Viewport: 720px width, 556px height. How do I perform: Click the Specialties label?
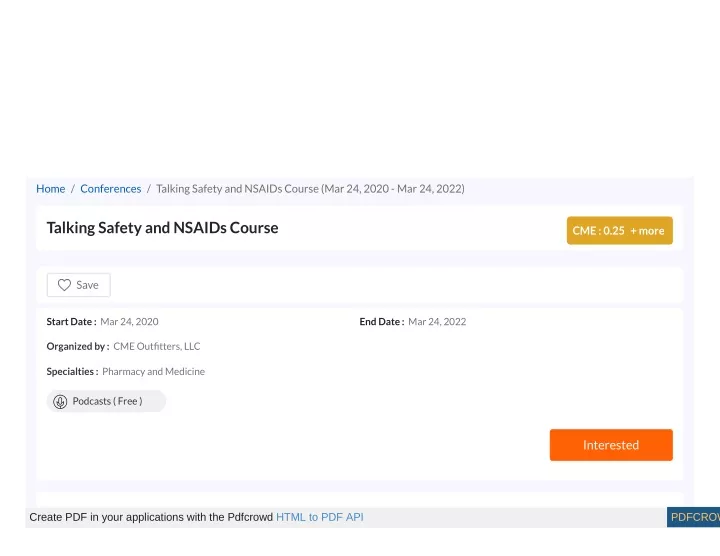point(72,371)
